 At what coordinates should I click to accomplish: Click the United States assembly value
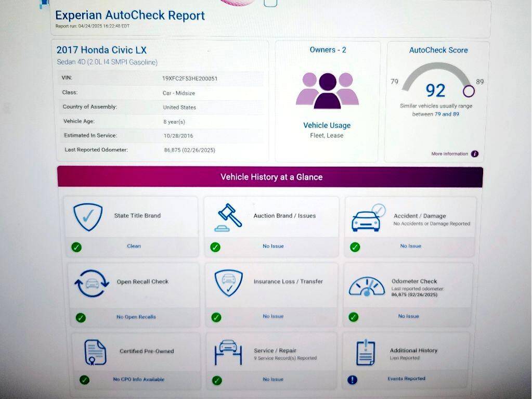pos(179,107)
